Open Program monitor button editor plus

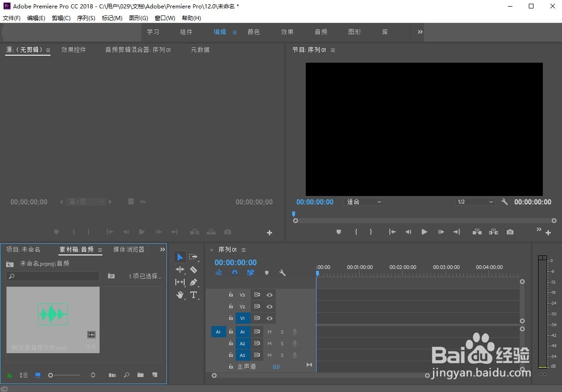click(x=548, y=232)
